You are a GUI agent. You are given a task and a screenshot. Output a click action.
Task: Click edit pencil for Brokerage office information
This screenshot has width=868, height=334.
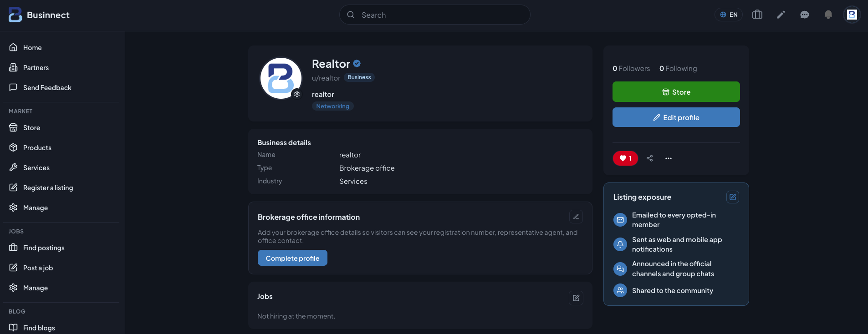(x=576, y=217)
